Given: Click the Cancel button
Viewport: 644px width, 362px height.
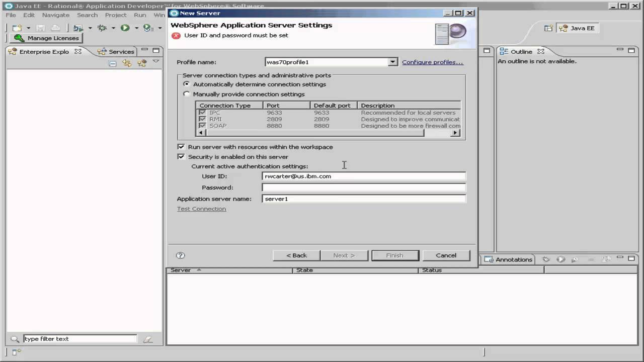Looking at the screenshot, I should pos(446,255).
